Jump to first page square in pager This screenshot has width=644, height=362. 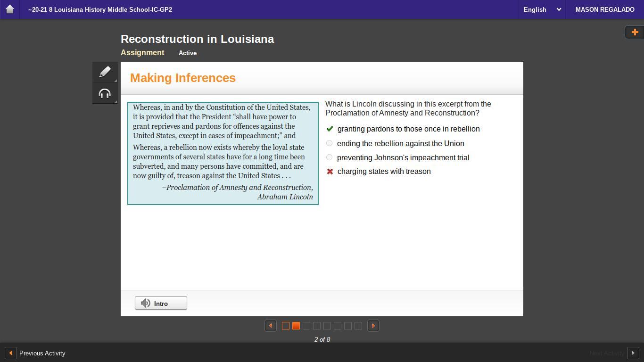[x=286, y=326]
